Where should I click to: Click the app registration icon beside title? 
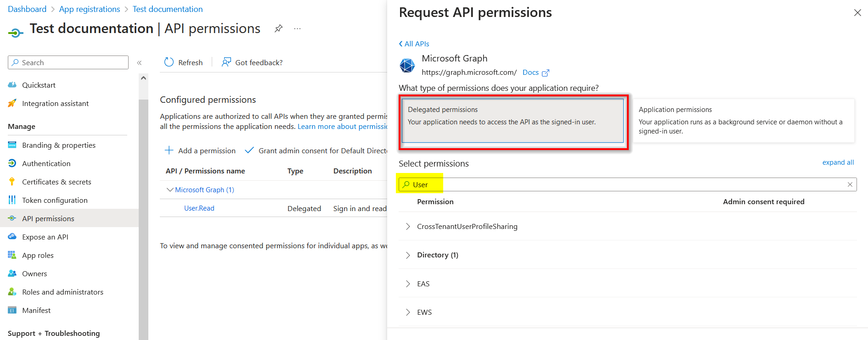click(x=16, y=33)
